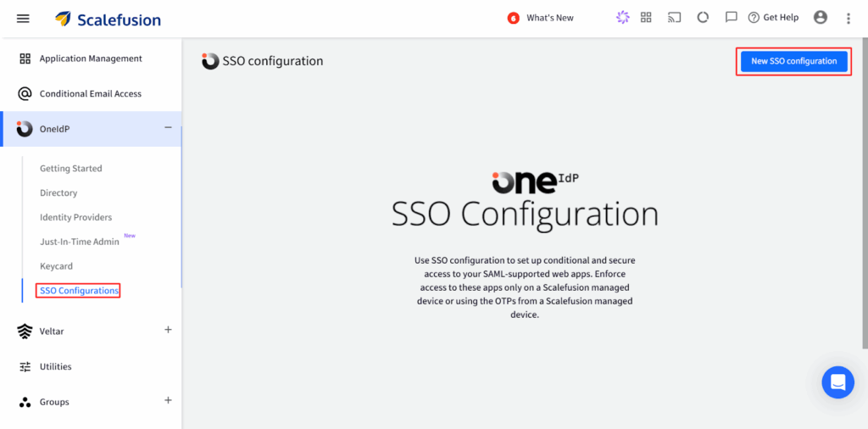Screen dimensions: 868x429
Task: Go to Identity Providers submenu
Action: (x=75, y=218)
